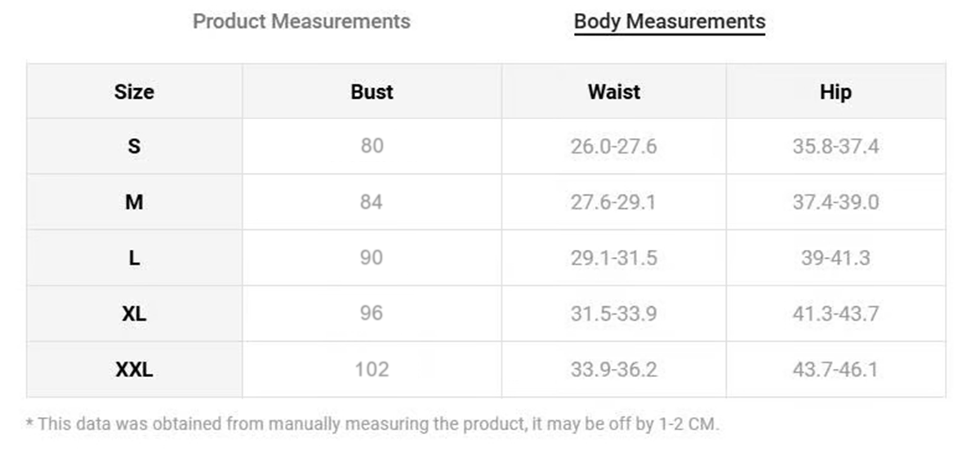Viewport: 980px width, 462px height.
Task: Click hip range 43.7-46.1
Action: click(835, 370)
